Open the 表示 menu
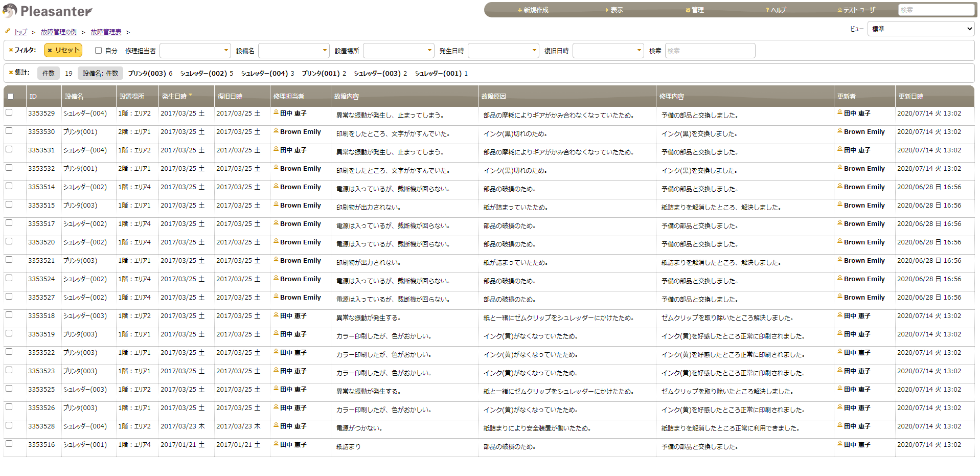The image size is (980, 476). 614,10
